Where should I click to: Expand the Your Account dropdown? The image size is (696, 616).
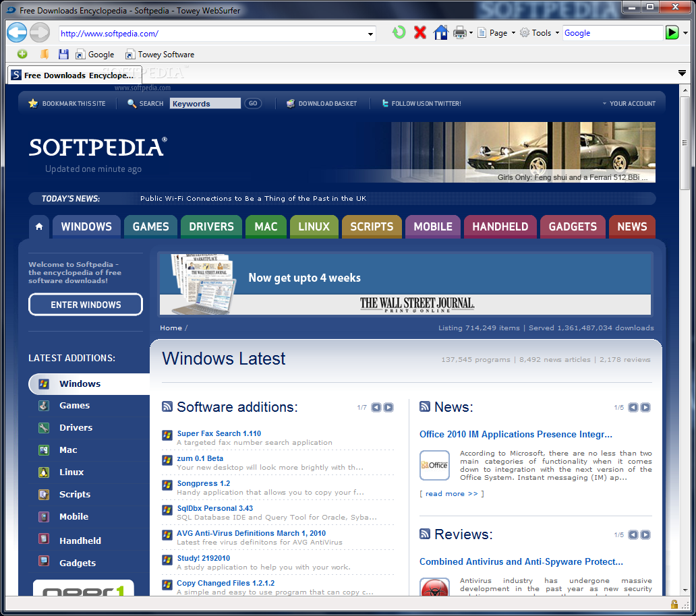(629, 103)
